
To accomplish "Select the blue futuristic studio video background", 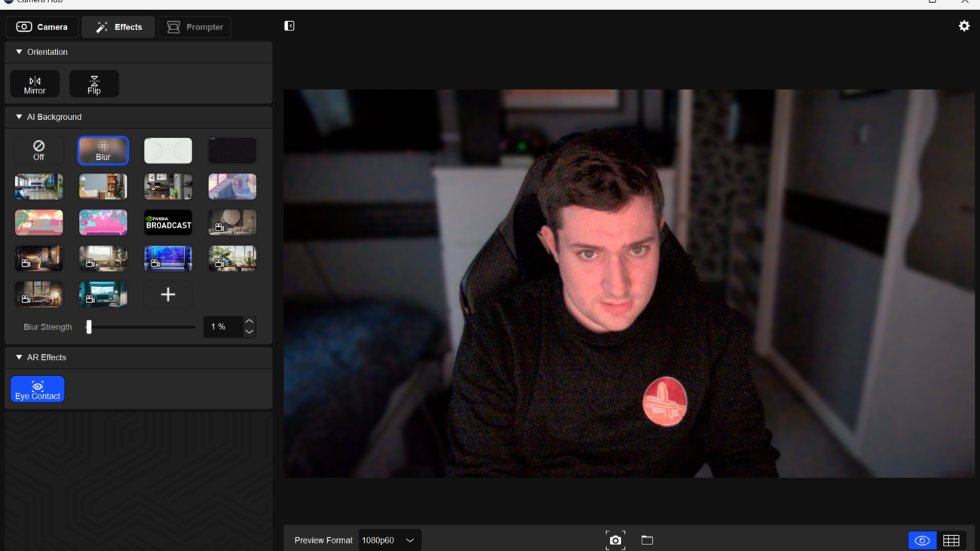I will [168, 259].
